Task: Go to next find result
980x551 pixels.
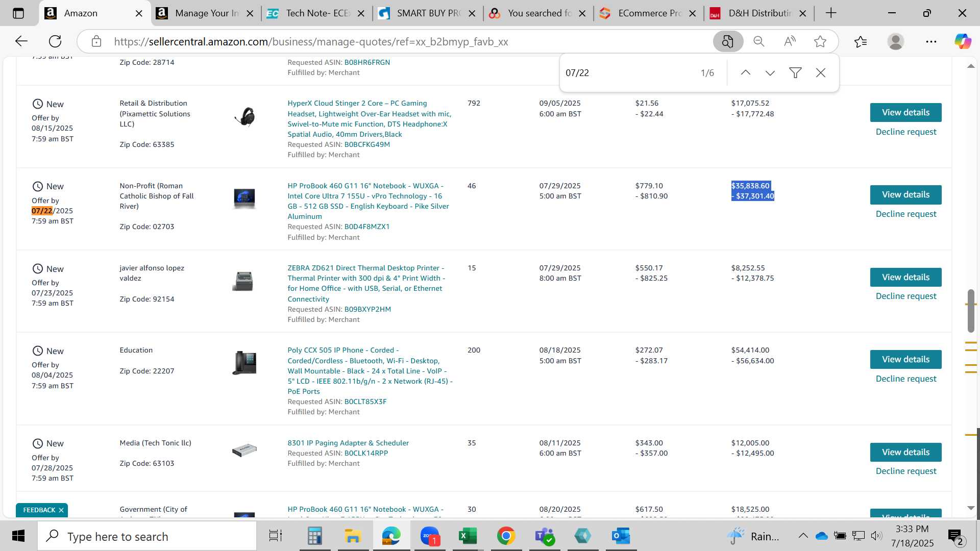Action: 770,73
